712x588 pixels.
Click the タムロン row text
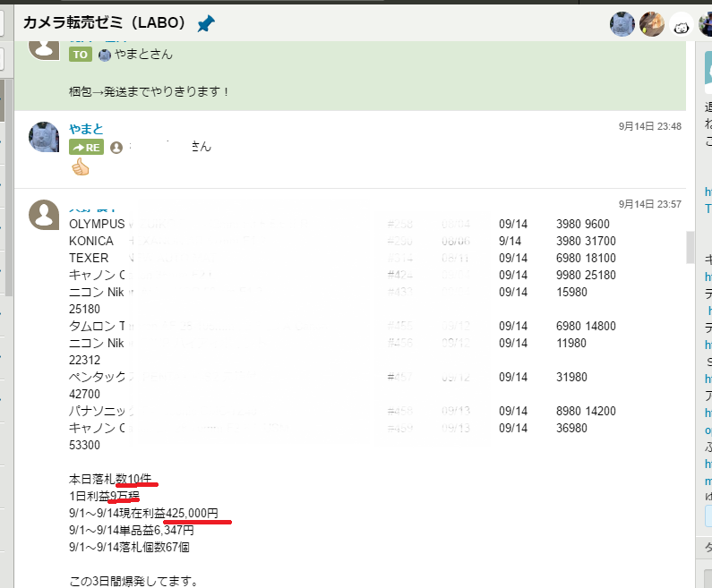click(x=97, y=326)
